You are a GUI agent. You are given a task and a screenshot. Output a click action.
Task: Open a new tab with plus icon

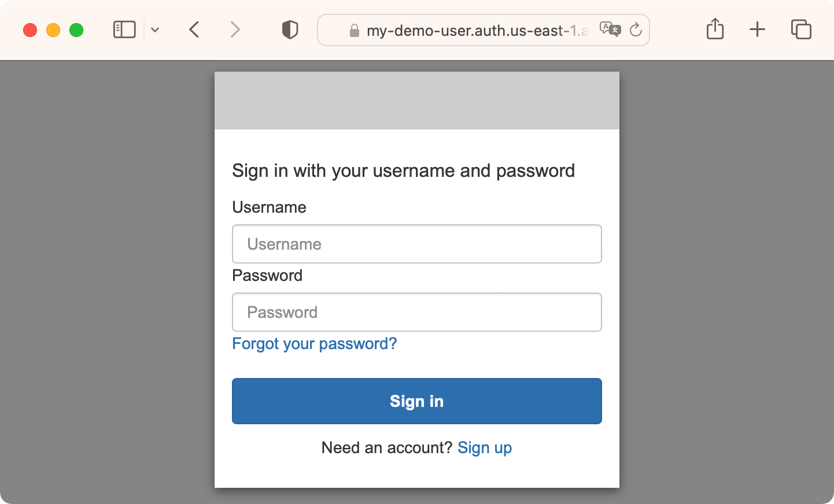[757, 29]
